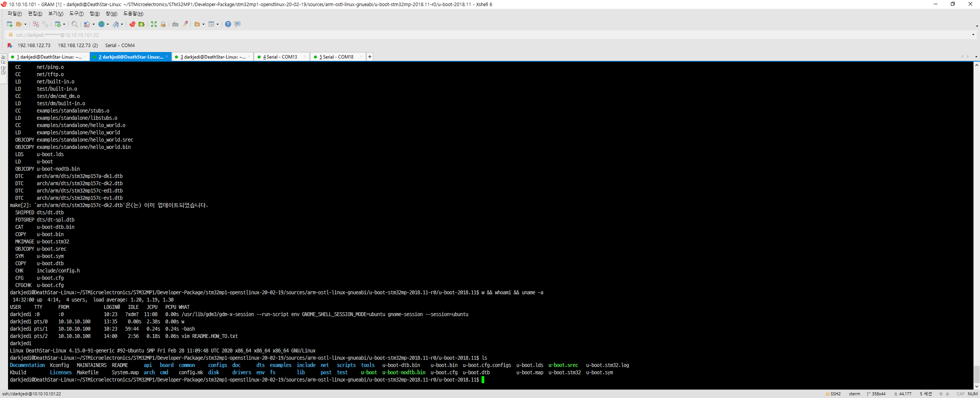Close tab 3 darkjedi@DeathStar-Linux

(249, 57)
